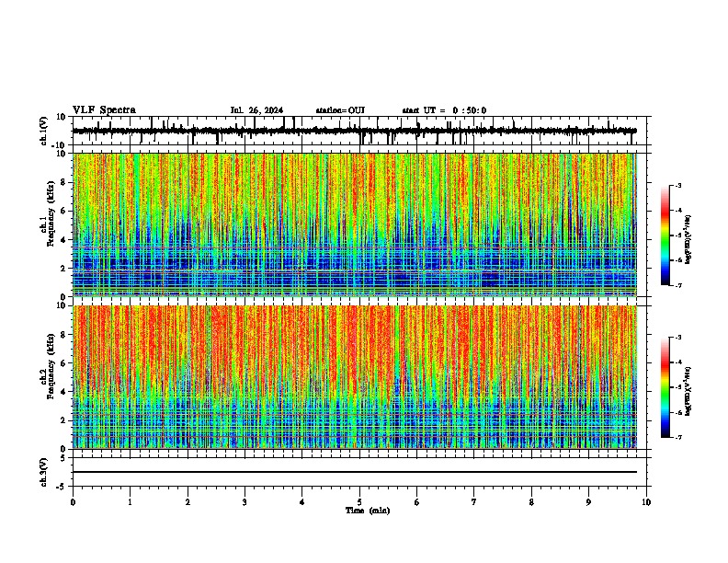Click the "VLF Spectra" plot title
Viewport: 728px width, 563px height.
(104, 110)
